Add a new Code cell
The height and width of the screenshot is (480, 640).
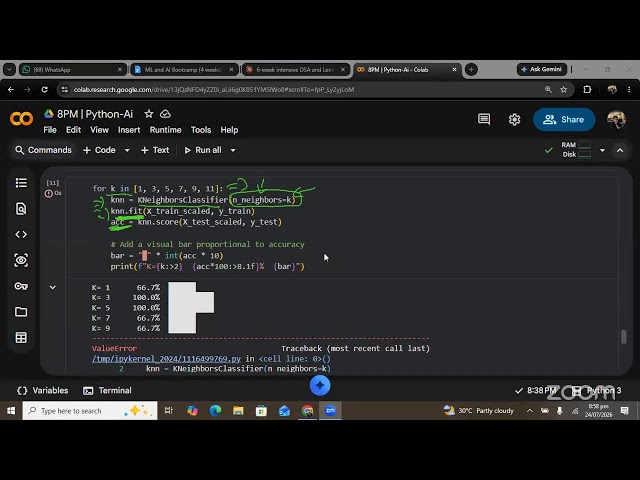tap(99, 150)
